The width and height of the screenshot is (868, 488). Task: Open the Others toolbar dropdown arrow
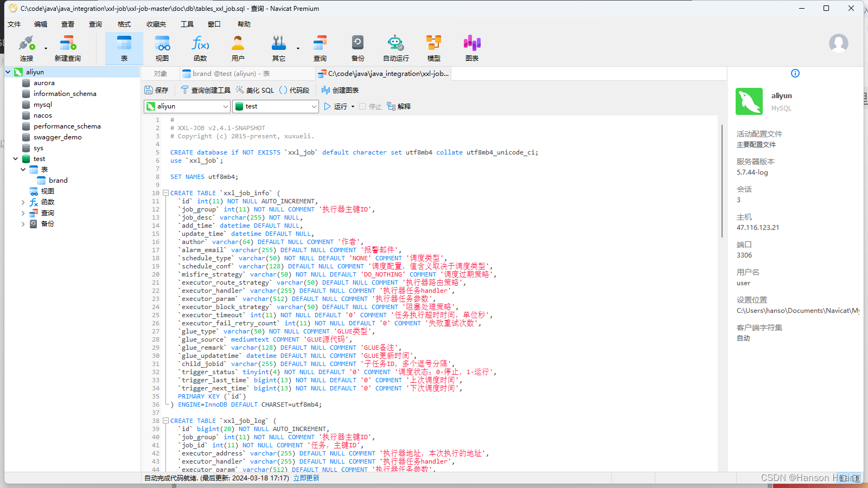pyautogui.click(x=298, y=48)
